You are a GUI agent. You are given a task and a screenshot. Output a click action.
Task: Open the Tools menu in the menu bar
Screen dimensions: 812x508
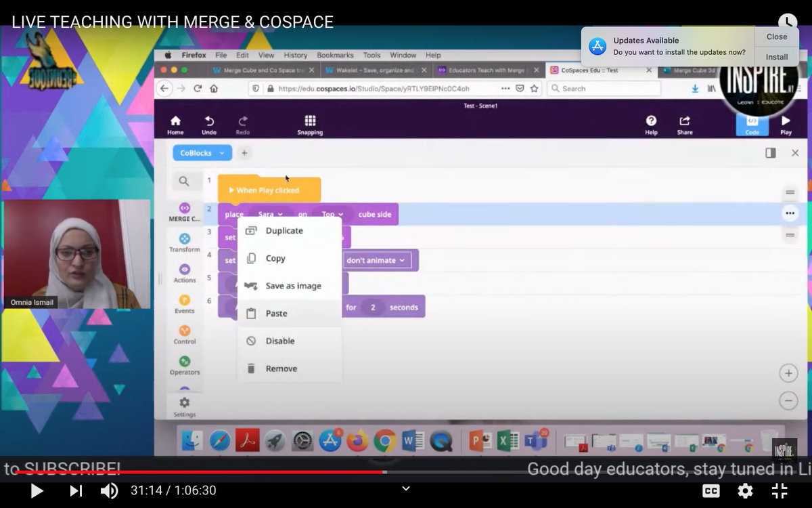tap(371, 55)
